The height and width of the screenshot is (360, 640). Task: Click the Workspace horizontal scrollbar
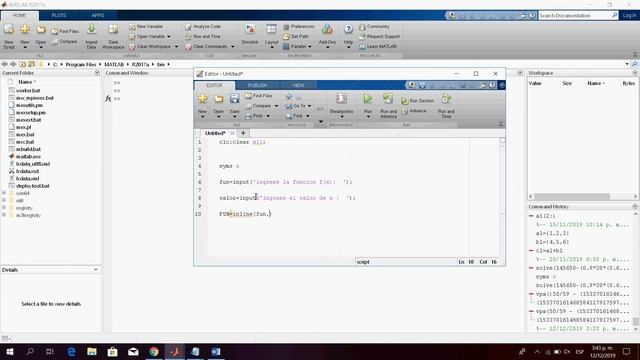572,196
